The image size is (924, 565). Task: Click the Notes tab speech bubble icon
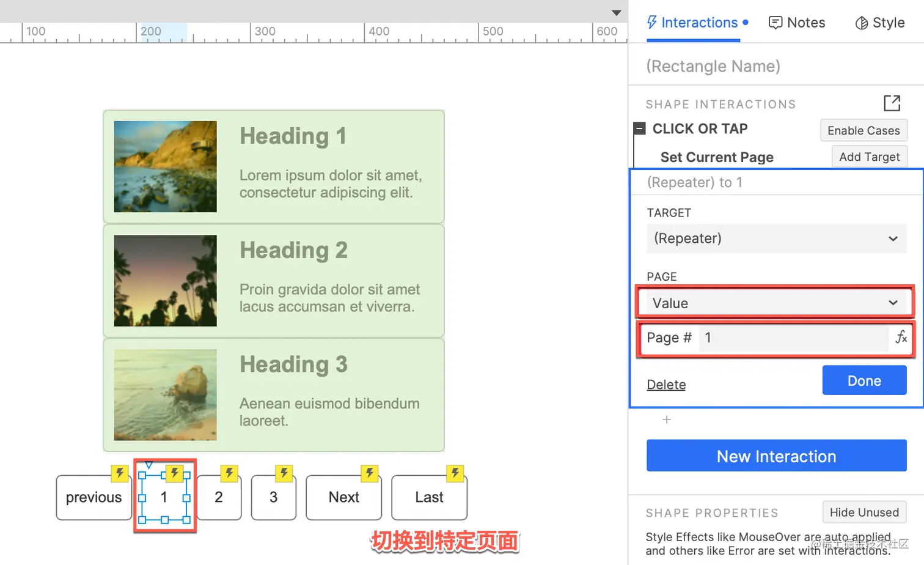click(x=775, y=23)
